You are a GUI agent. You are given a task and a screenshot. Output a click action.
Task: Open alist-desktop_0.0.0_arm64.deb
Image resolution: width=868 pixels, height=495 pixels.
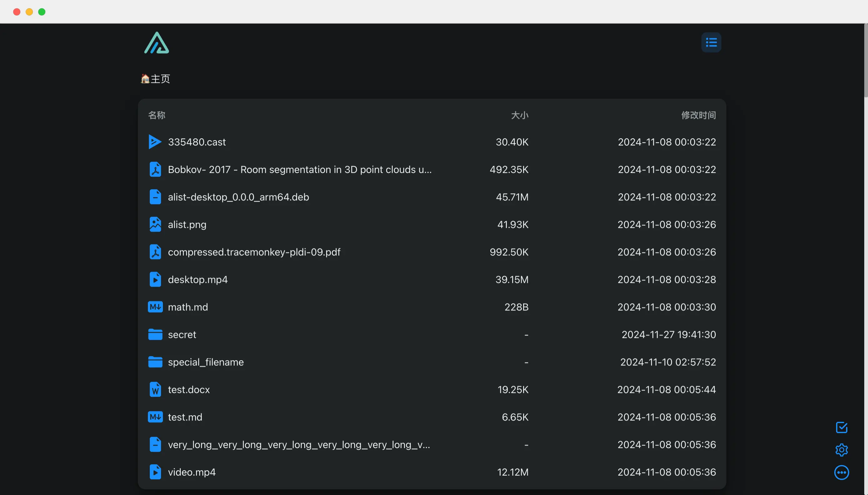(239, 197)
